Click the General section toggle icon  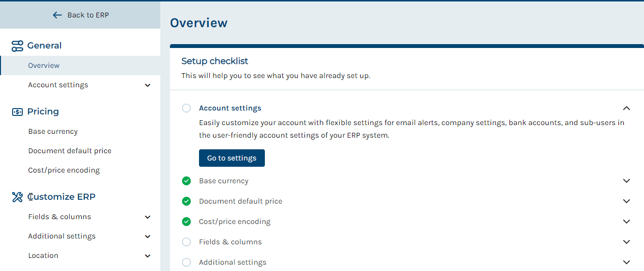click(x=17, y=46)
